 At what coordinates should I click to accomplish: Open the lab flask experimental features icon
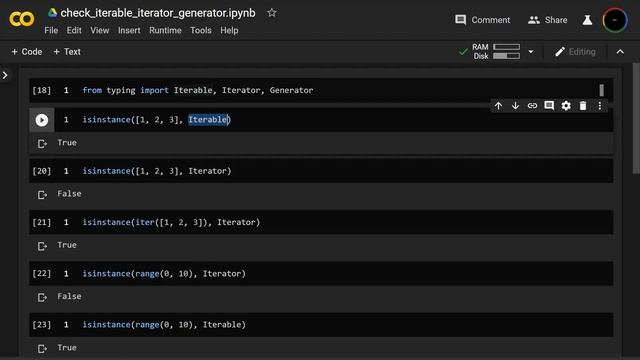[587, 20]
